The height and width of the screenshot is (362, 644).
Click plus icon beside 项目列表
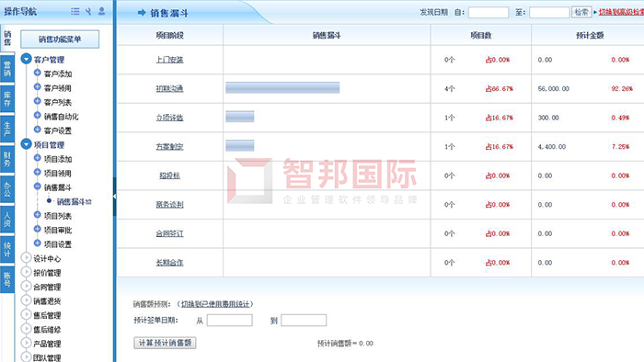(37, 215)
